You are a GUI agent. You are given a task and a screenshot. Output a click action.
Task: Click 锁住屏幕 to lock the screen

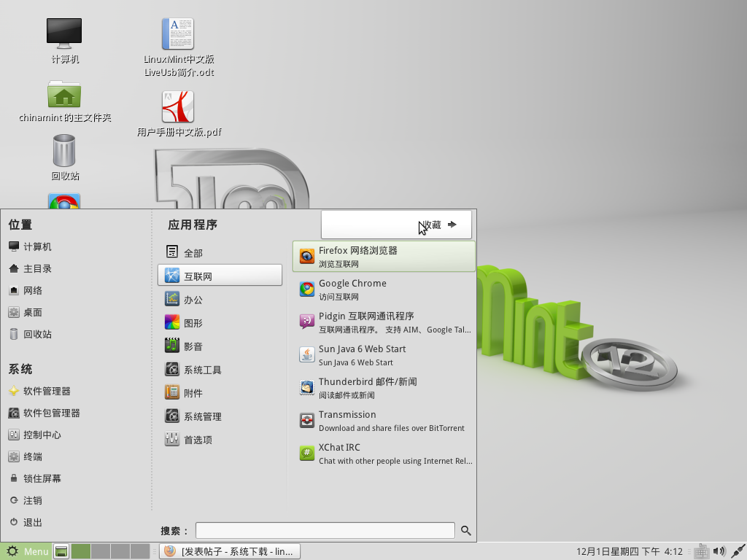[35, 478]
